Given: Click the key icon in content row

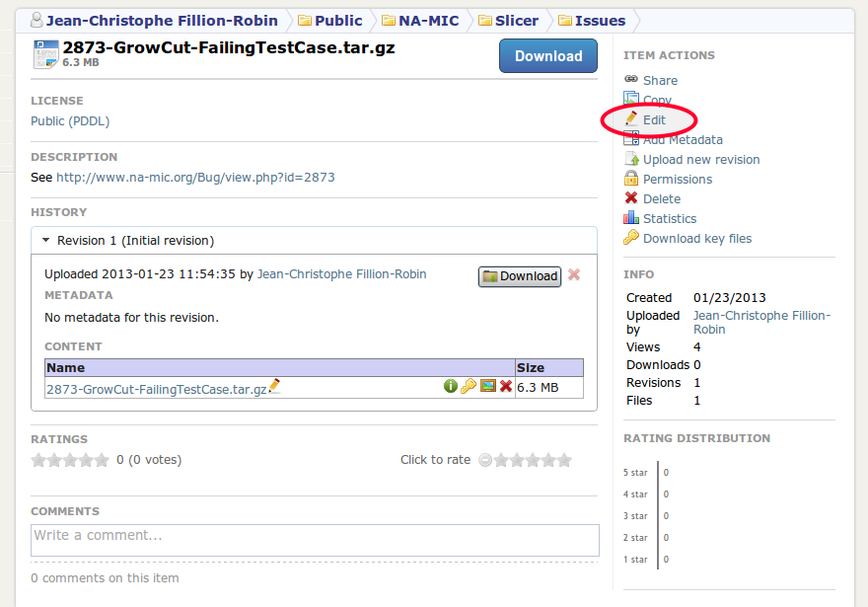Looking at the screenshot, I should [x=469, y=387].
